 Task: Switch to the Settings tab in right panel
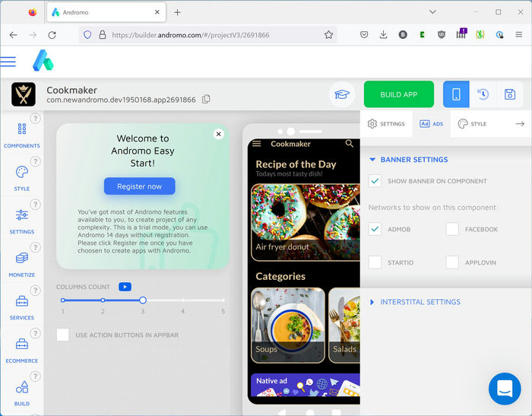tap(386, 124)
